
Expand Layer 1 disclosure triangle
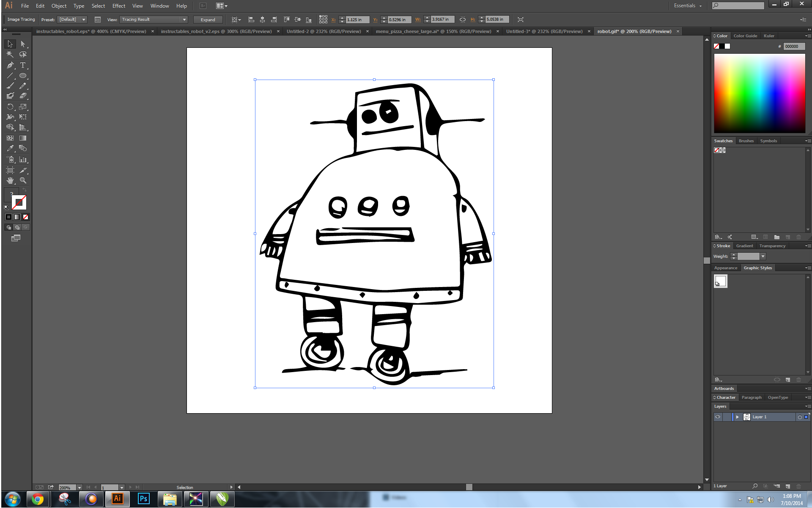[x=737, y=417]
